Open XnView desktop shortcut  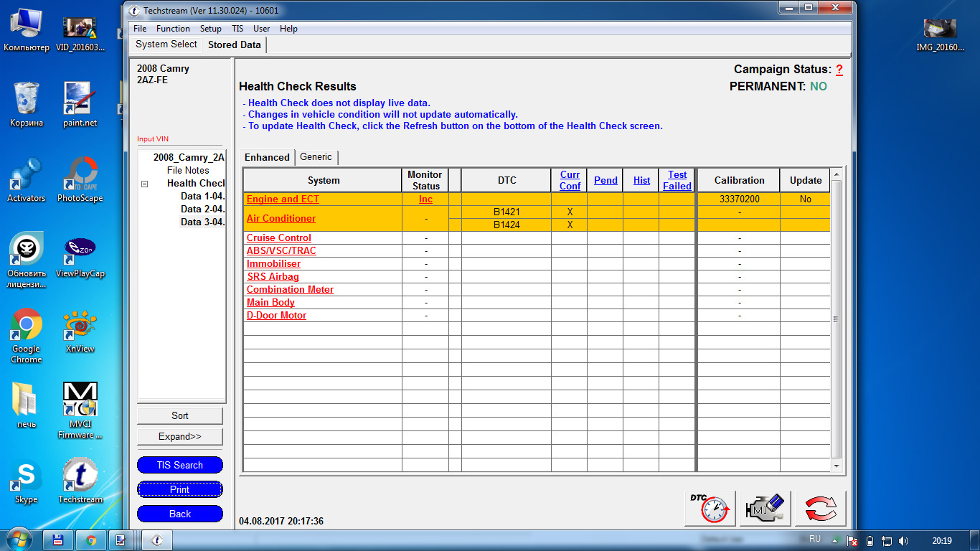[x=80, y=331]
